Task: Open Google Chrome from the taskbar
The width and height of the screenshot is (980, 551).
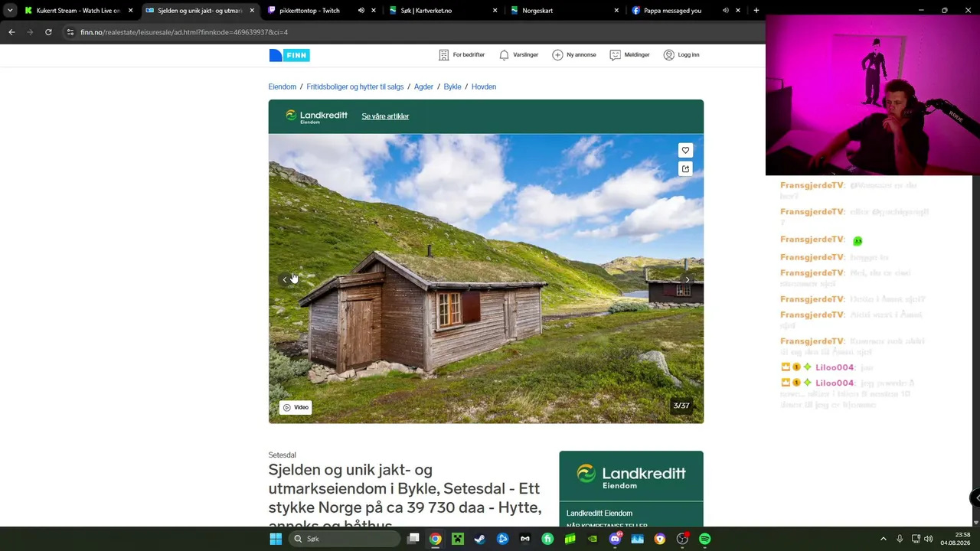Action: pos(435,539)
